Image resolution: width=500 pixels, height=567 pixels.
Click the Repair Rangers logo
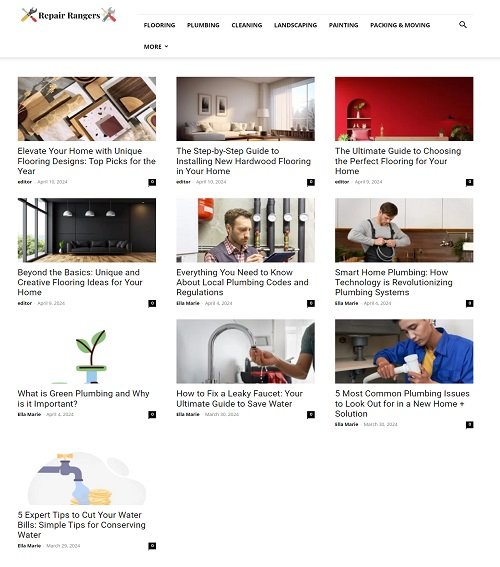pos(68,15)
